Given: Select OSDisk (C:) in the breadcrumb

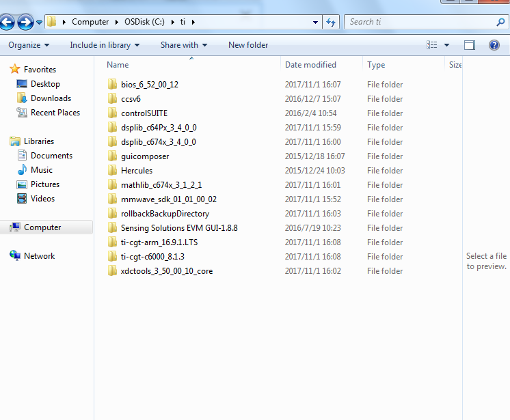Looking at the screenshot, I should click(144, 22).
